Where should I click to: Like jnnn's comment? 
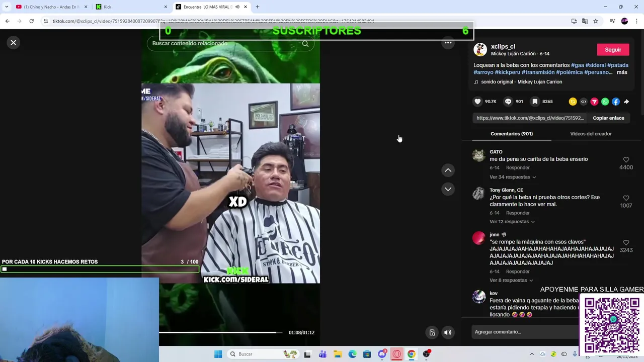tap(626, 243)
